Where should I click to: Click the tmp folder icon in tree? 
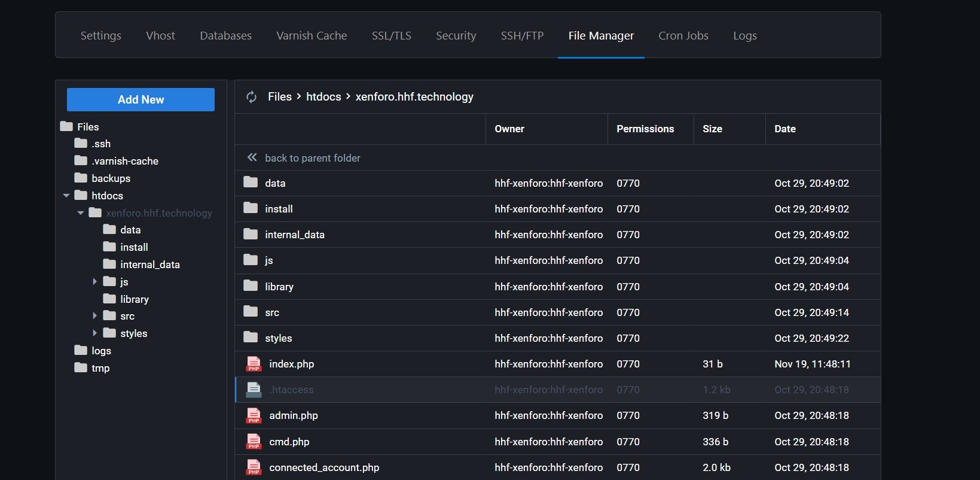(x=81, y=367)
